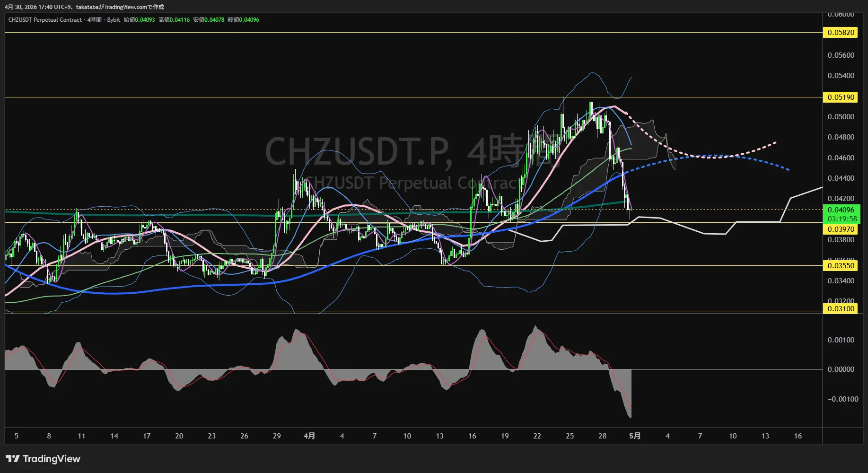Image resolution: width=868 pixels, height=473 pixels.
Task: Select the yellow 0.05190 price level tag
Action: (841, 97)
